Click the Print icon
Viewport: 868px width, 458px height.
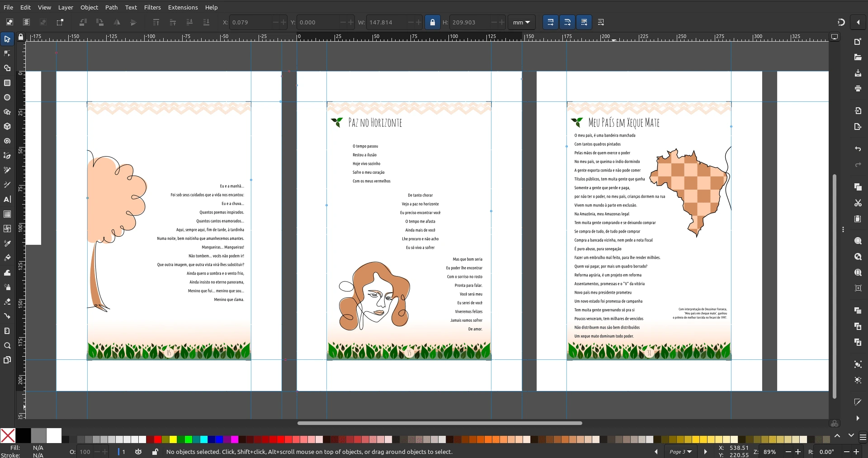(x=858, y=88)
